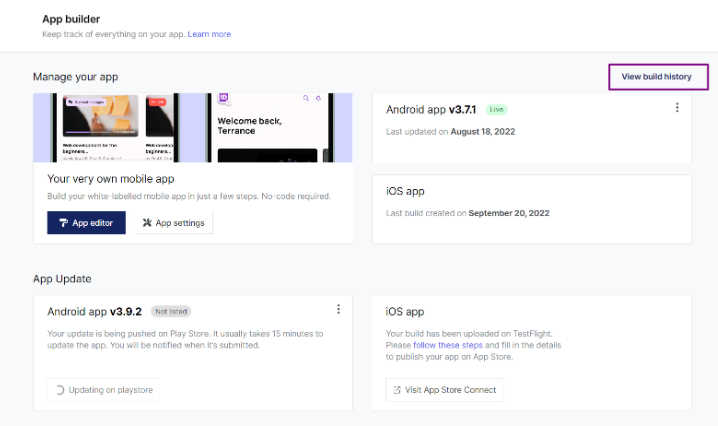Click the bell icon in phone preview
The width and height of the screenshot is (718, 426).
coord(320,100)
